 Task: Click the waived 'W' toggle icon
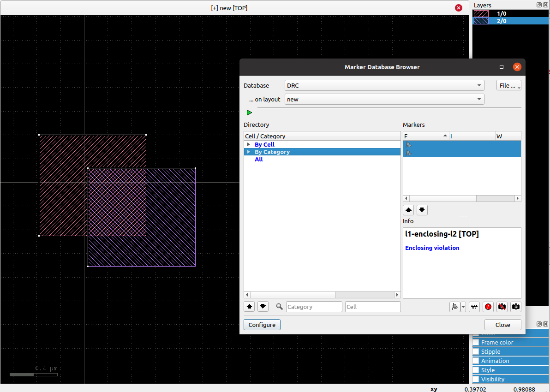(474, 307)
